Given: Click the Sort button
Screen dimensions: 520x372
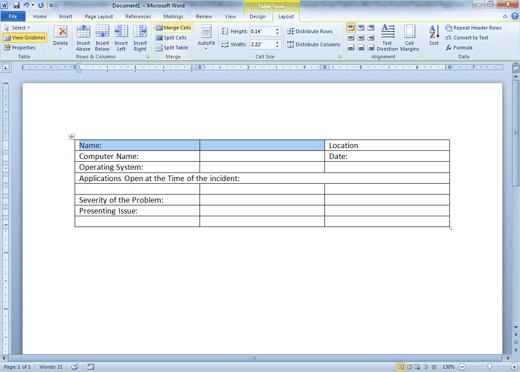Looking at the screenshot, I should tap(434, 35).
